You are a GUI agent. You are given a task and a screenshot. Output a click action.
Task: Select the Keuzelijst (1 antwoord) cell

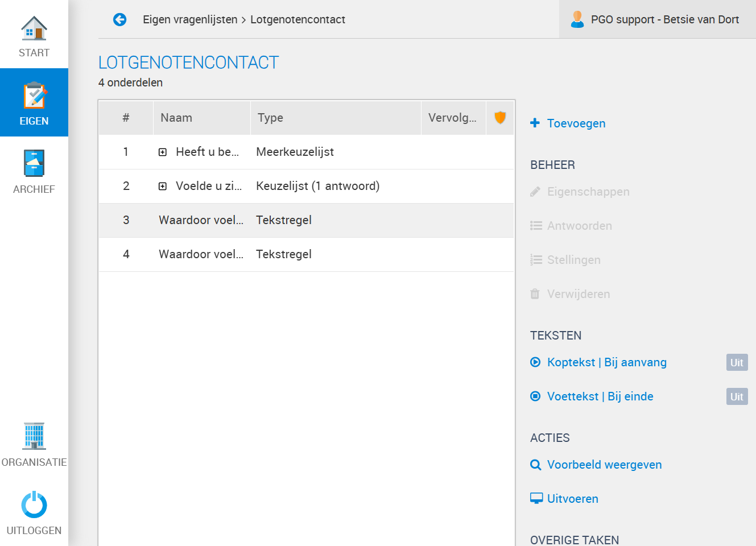pos(317,186)
